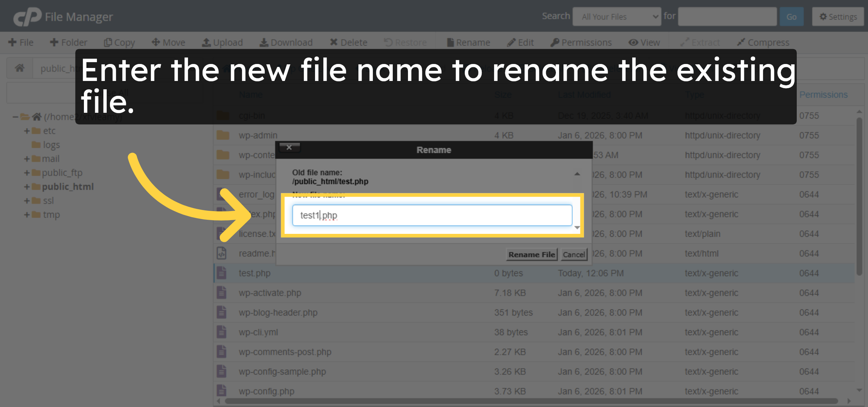The image size is (868, 407).
Task: Click the Move icon
Action: (x=168, y=42)
